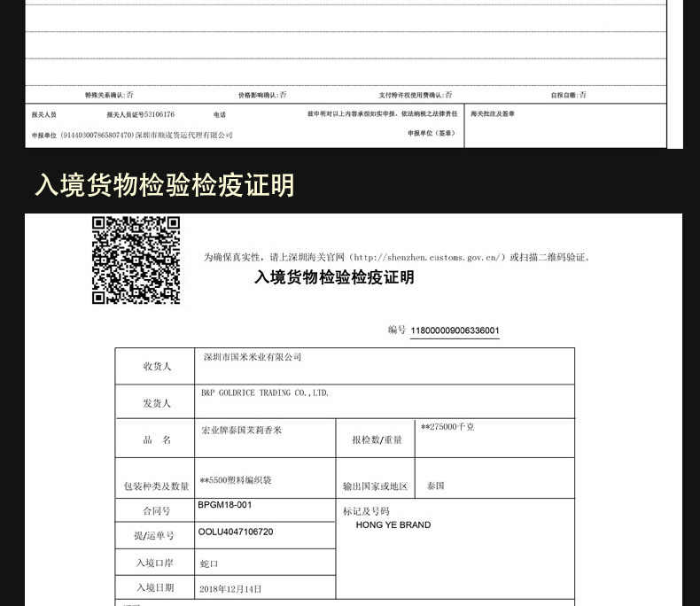Click the packaging value **5500塑料编织袋

click(x=236, y=480)
